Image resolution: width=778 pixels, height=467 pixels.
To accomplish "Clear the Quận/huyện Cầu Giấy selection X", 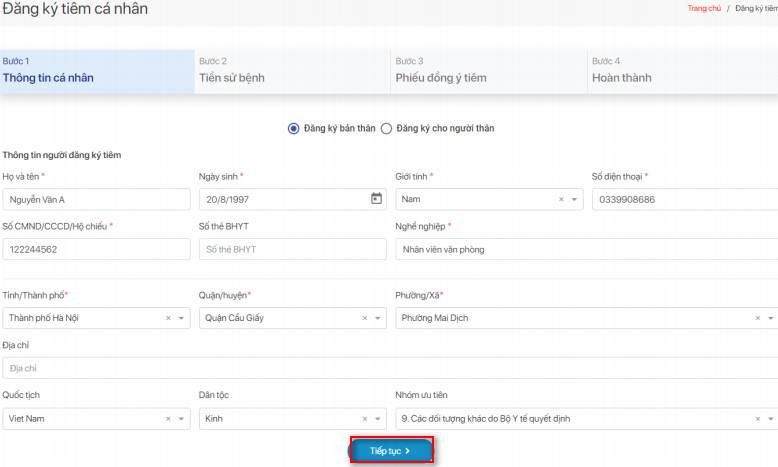I will pyautogui.click(x=364, y=318).
